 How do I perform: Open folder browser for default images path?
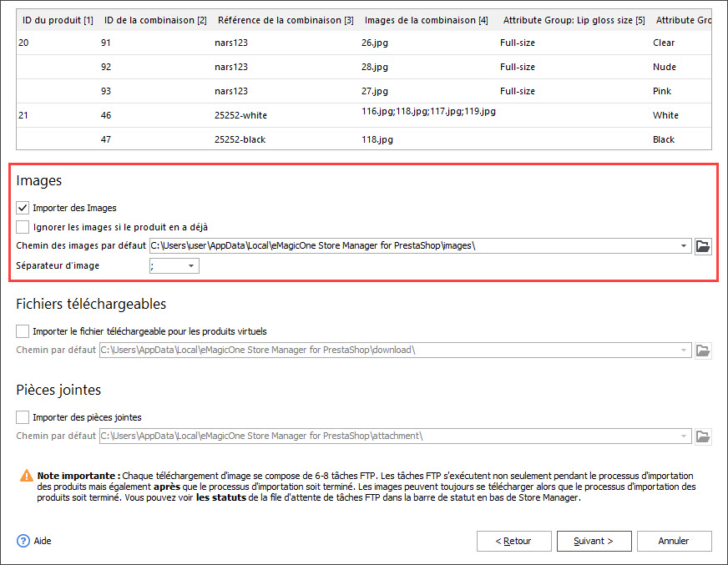[x=703, y=245]
